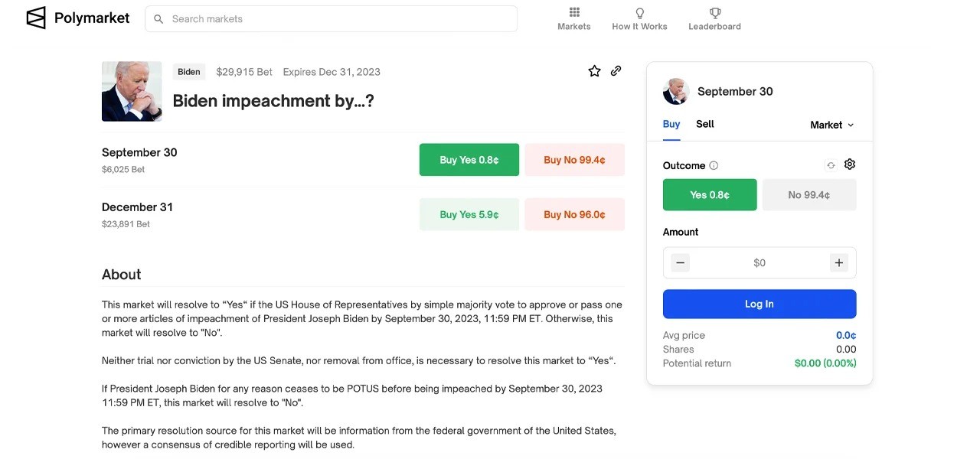Click the Polymarket logo icon
The image size is (980, 459).
pyautogui.click(x=36, y=18)
